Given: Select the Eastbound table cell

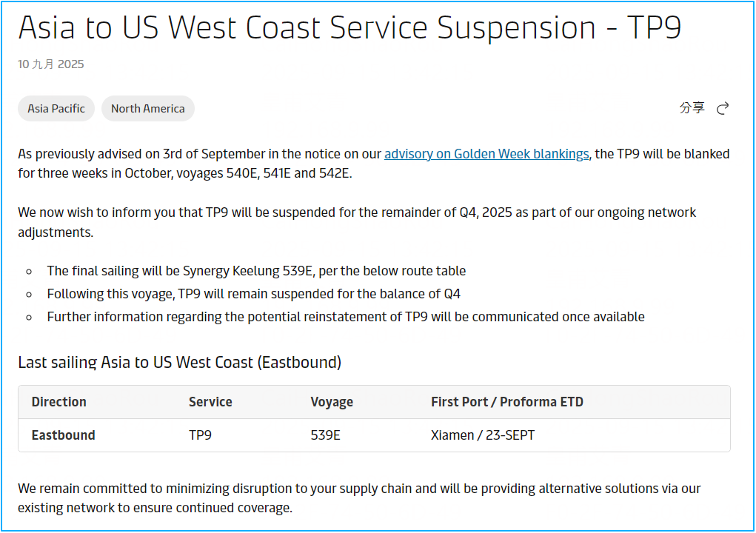Looking at the screenshot, I should 63,435.
